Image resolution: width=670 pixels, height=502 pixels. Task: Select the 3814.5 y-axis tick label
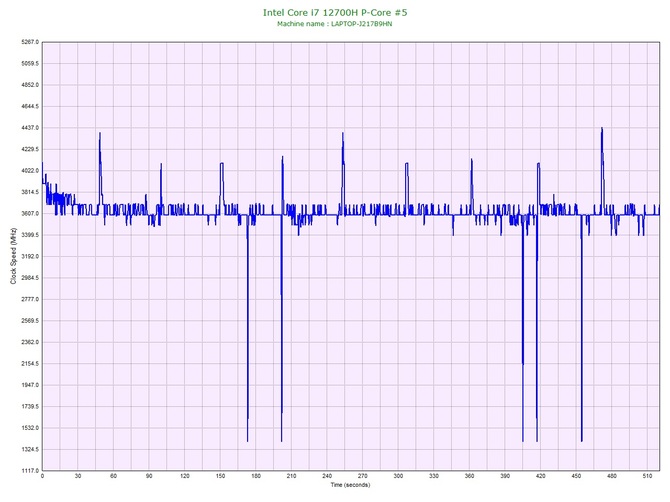[30, 192]
